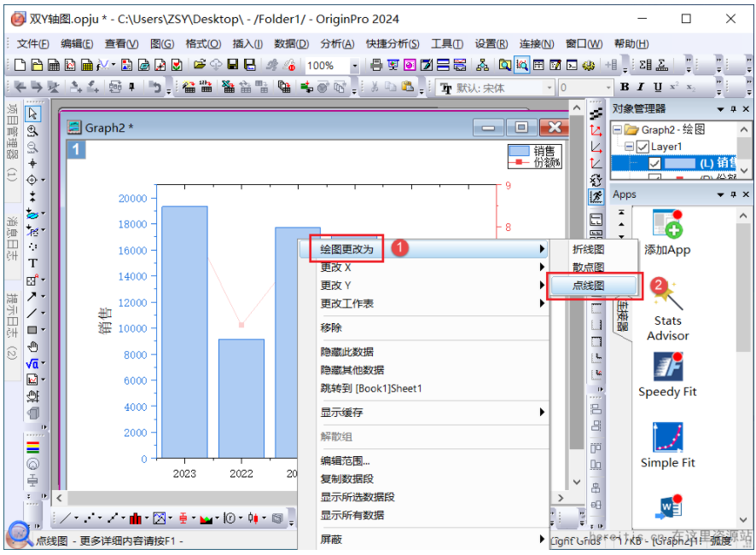Click the graph window vertical scrollbar down arrow
This screenshot has width=756, height=555.
tap(577, 482)
